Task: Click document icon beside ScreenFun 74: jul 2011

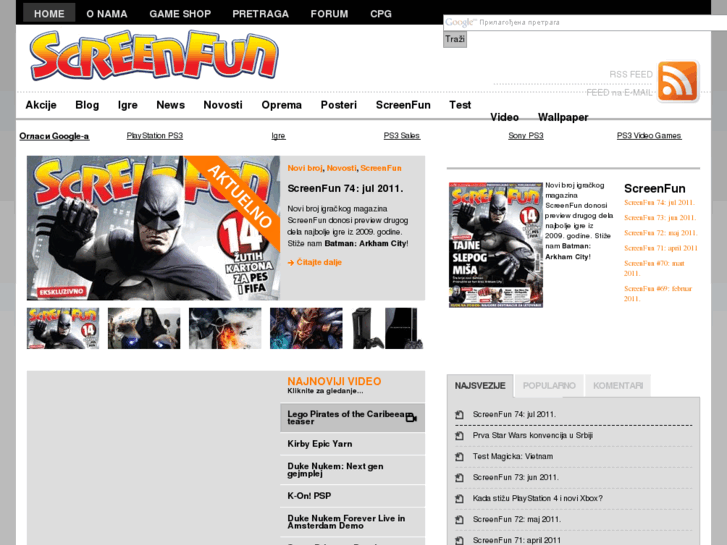Action: 459,415
